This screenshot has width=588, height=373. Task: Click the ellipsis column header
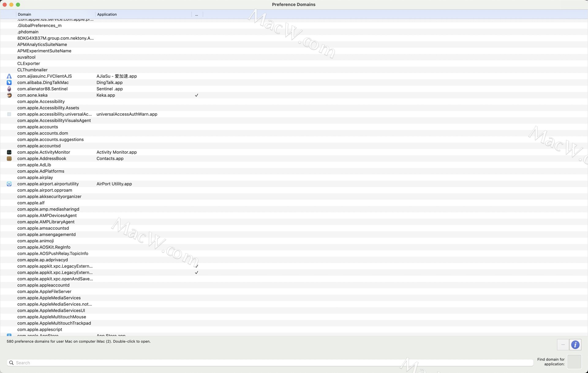197,14
